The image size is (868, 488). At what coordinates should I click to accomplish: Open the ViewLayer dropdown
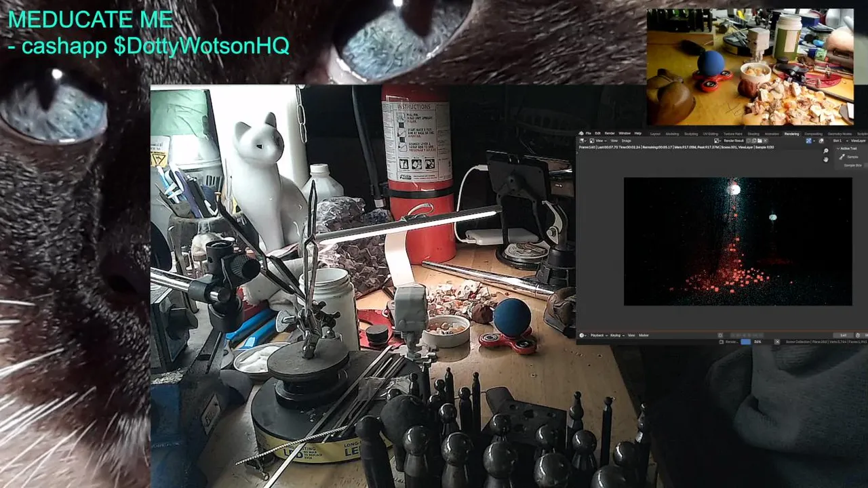(x=859, y=141)
